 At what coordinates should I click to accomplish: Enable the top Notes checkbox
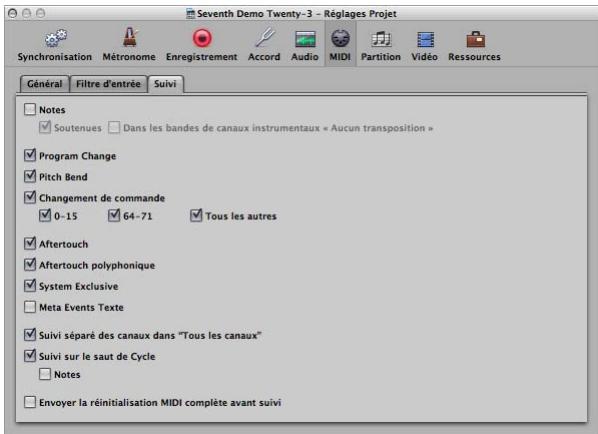coord(30,109)
